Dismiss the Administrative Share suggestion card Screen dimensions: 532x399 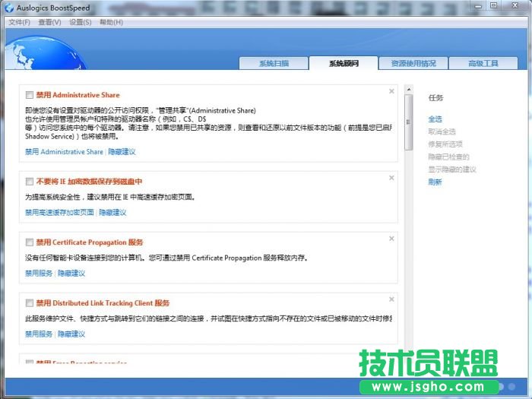click(391, 91)
